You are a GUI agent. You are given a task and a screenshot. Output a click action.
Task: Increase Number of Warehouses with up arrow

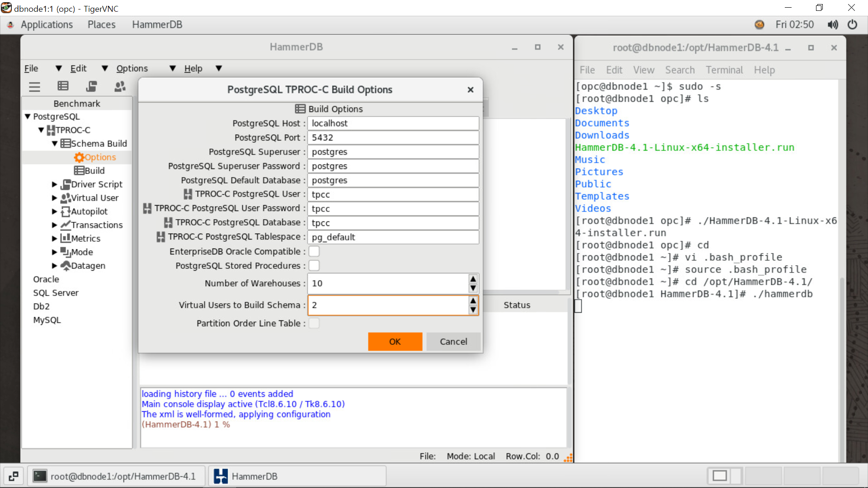point(473,279)
